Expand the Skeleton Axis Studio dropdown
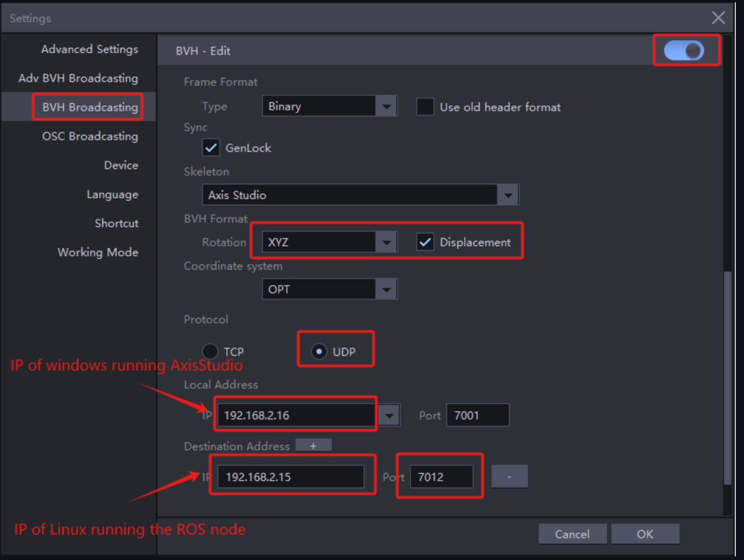Screen dimensions: 744x560 coord(508,195)
